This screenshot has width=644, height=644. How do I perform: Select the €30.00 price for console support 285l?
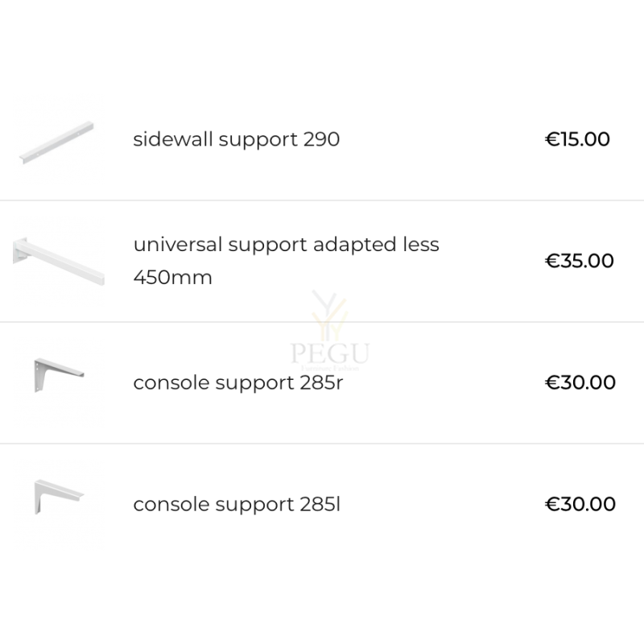point(580,504)
